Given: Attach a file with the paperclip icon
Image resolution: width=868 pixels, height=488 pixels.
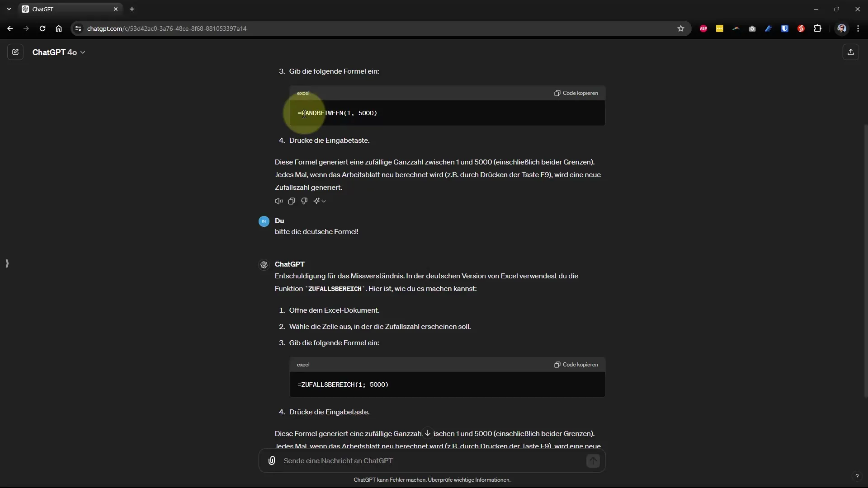Looking at the screenshot, I should point(272,460).
